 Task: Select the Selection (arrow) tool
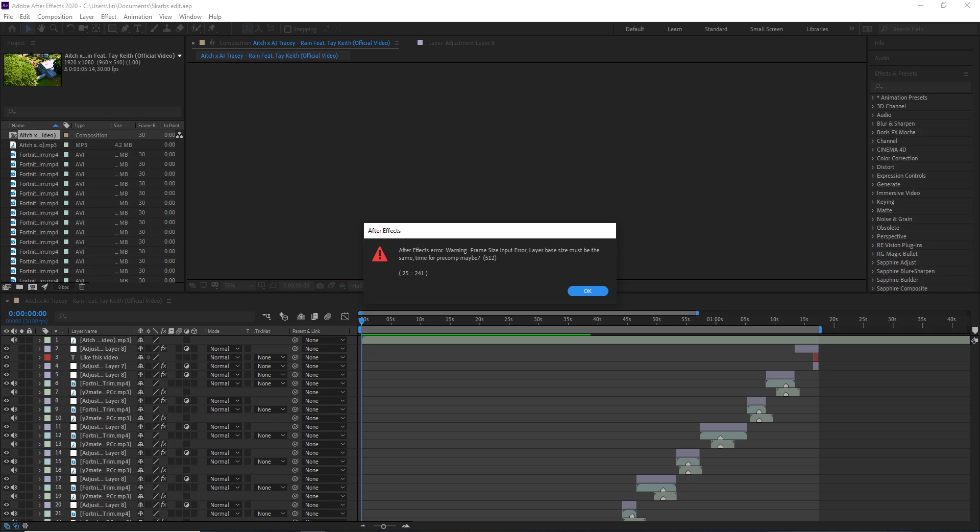click(x=29, y=29)
